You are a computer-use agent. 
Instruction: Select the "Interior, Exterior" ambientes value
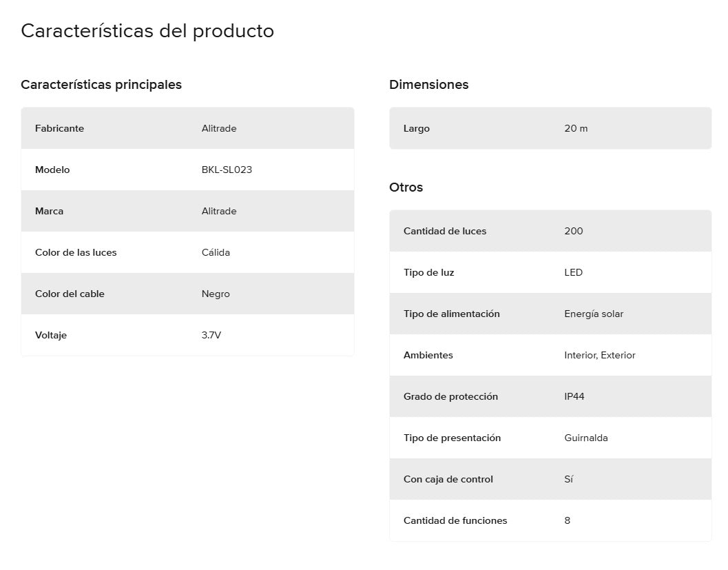tap(599, 356)
